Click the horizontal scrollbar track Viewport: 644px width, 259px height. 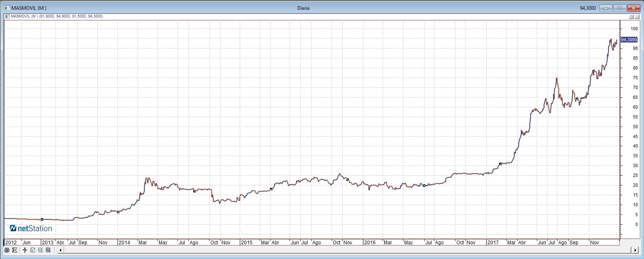[347, 250]
